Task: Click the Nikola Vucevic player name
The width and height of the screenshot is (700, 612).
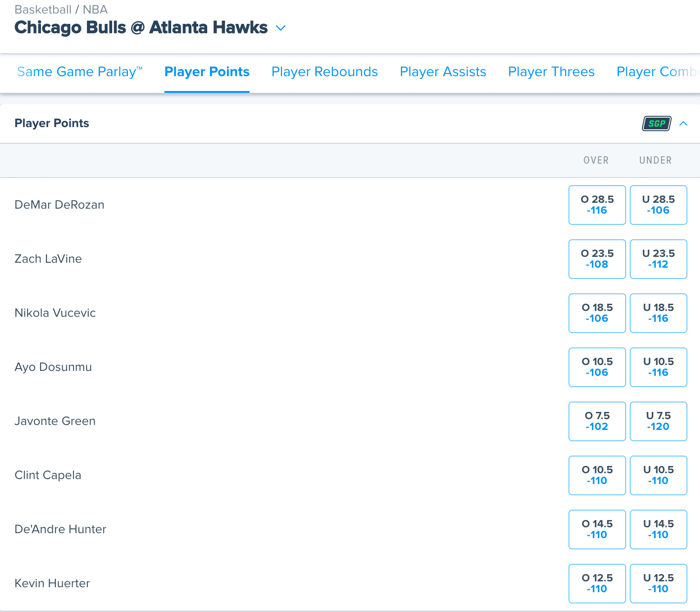Action: click(x=55, y=313)
